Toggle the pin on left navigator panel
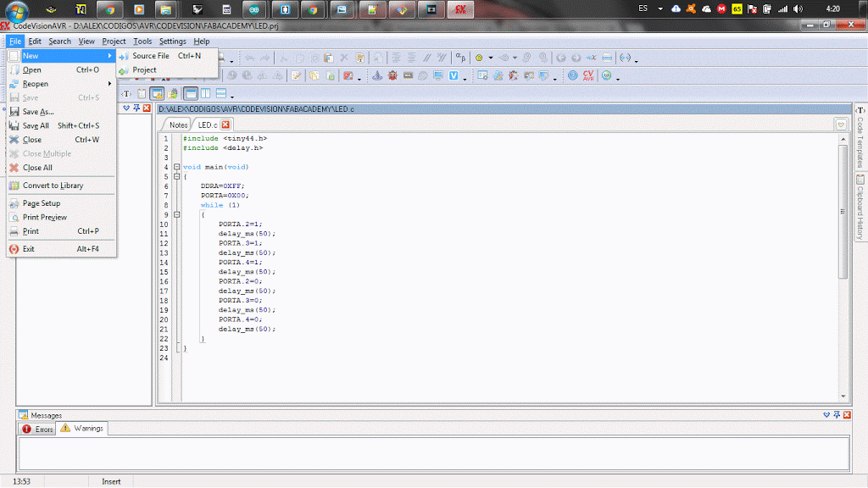 136,108
